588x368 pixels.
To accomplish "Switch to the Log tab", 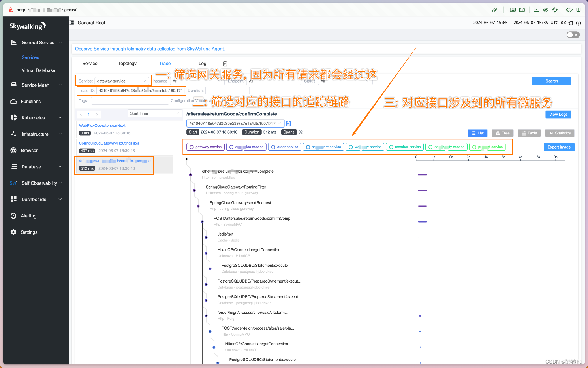I will pos(202,64).
